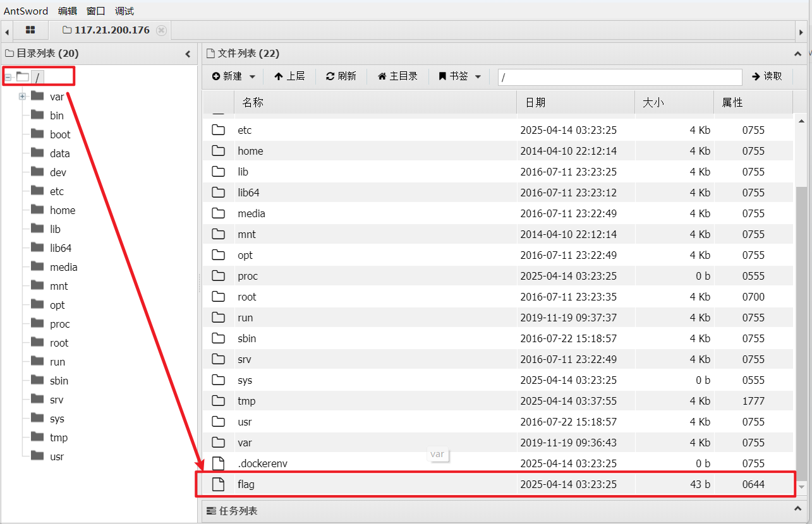
Task: Click the right tab scroll arrow
Action: [x=801, y=32]
